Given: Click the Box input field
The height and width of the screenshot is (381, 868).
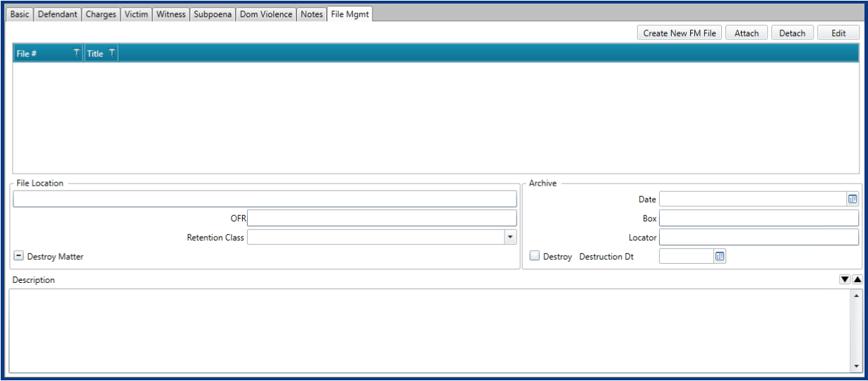Looking at the screenshot, I should coord(759,219).
